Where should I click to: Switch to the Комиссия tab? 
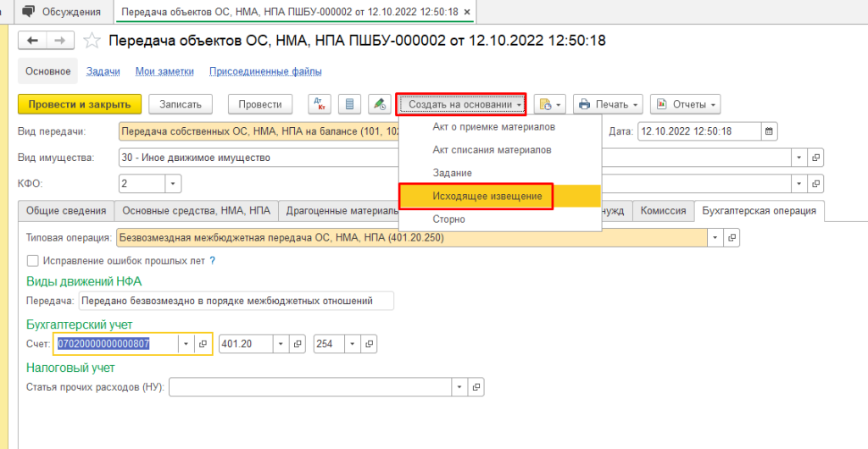663,211
